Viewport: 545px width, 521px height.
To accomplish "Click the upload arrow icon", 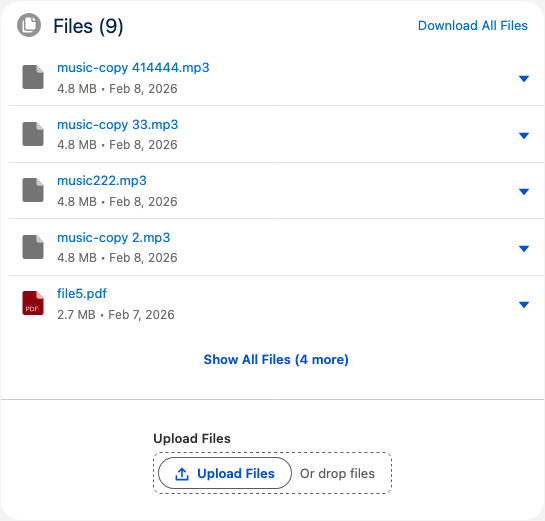I will click(x=182, y=474).
